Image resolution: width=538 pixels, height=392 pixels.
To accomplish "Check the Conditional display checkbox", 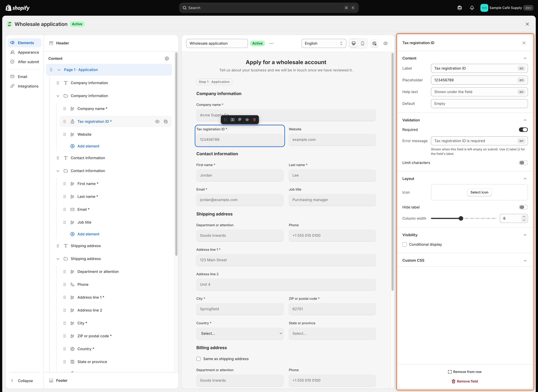I will [405, 244].
